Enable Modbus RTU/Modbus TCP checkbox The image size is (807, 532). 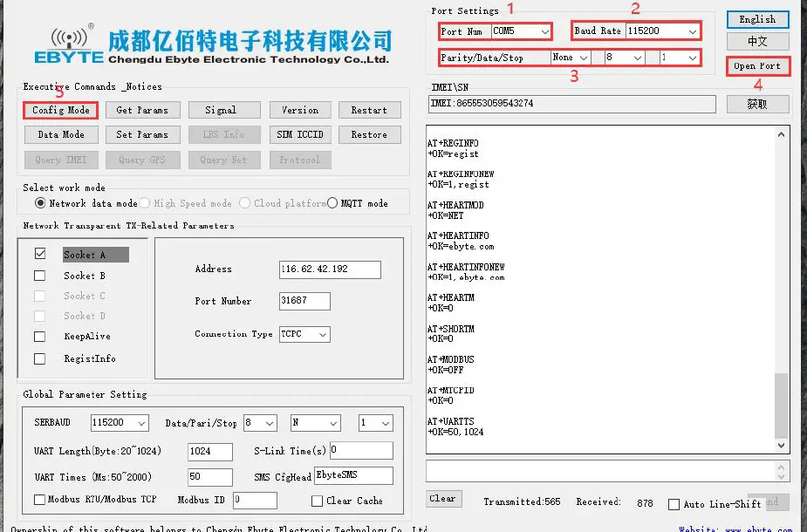(x=39, y=500)
